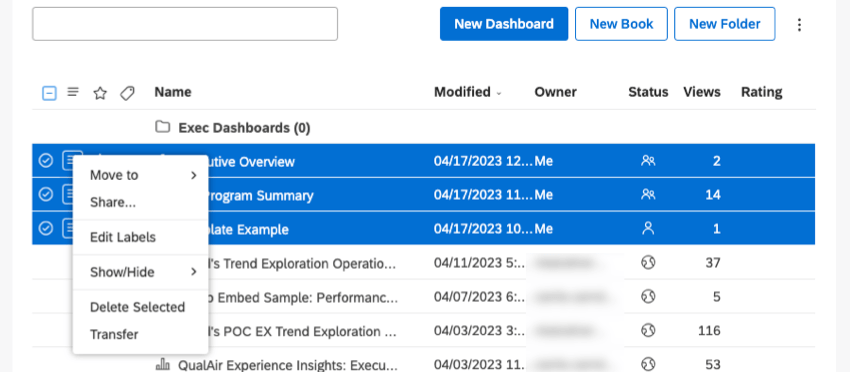The height and width of the screenshot is (372, 850).
Task: Click shared status icon for Executive Overview
Action: coord(648,161)
